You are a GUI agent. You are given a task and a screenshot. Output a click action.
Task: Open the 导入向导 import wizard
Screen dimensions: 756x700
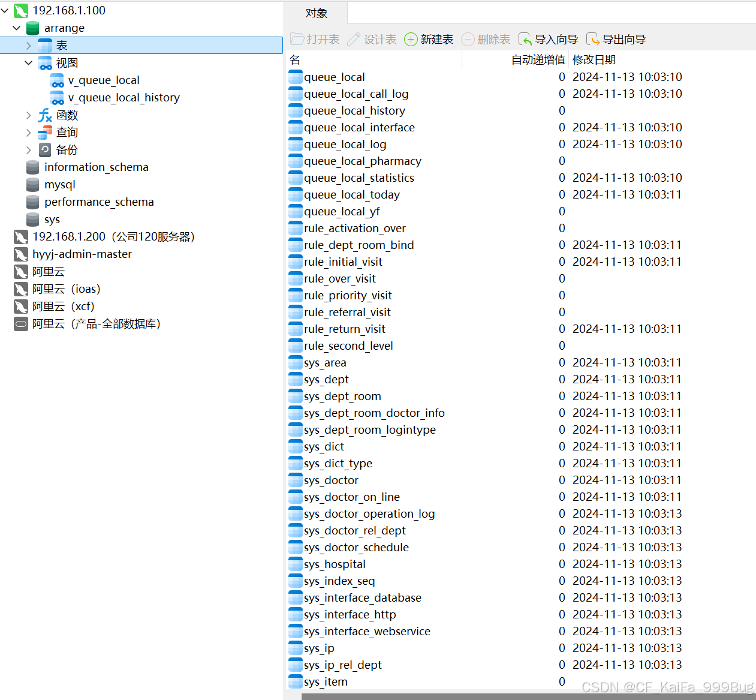click(x=548, y=40)
